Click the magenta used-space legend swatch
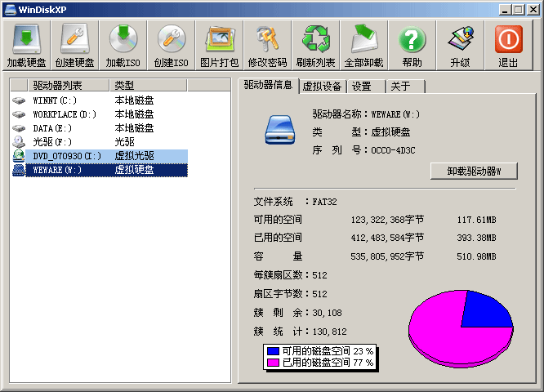544x392 pixels. coord(273,362)
